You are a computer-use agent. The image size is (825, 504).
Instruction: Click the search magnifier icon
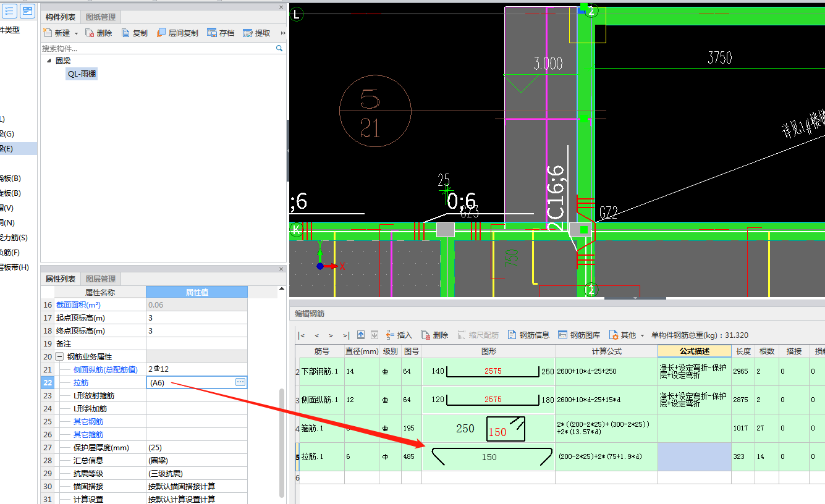click(279, 48)
